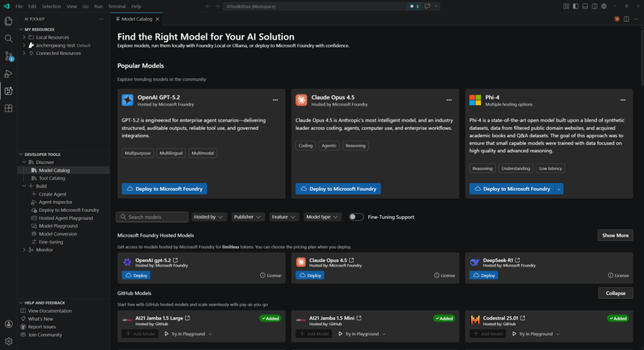Open the Terminal menu
Screen dimensions: 644x350
(117, 6)
